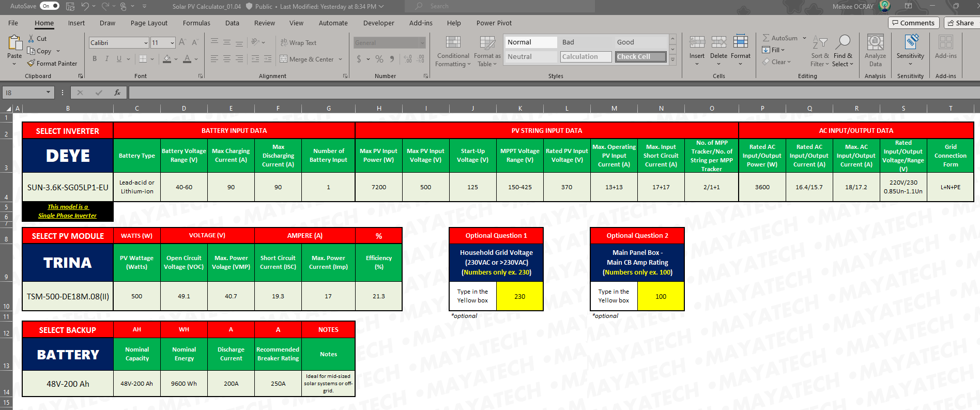Viewport: 980px width, 410px height.
Task: Switch to the Power Pivot tab
Action: [x=494, y=23]
